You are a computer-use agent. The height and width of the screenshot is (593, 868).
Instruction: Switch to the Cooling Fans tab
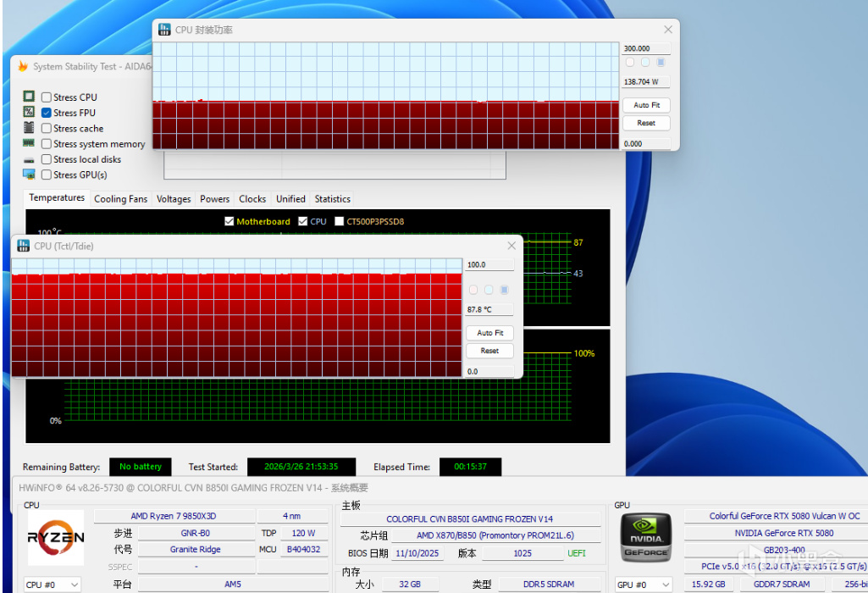click(121, 199)
